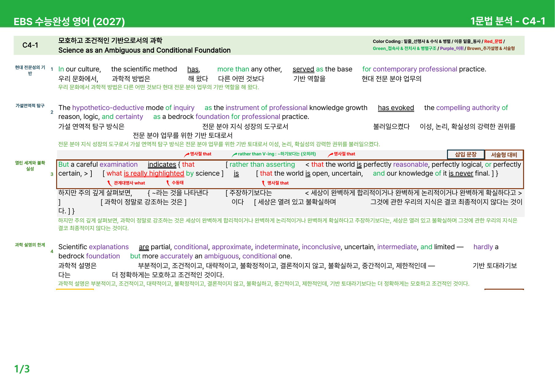Click the '서술형 대비' box label

[504, 155]
